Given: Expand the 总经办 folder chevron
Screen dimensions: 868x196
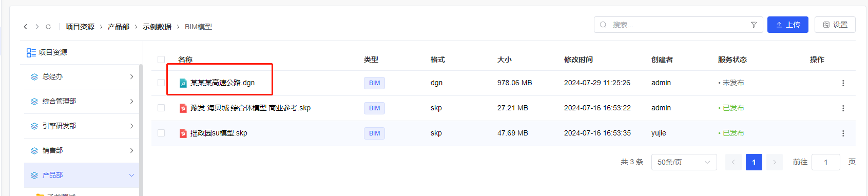Looking at the screenshot, I should click(131, 77).
